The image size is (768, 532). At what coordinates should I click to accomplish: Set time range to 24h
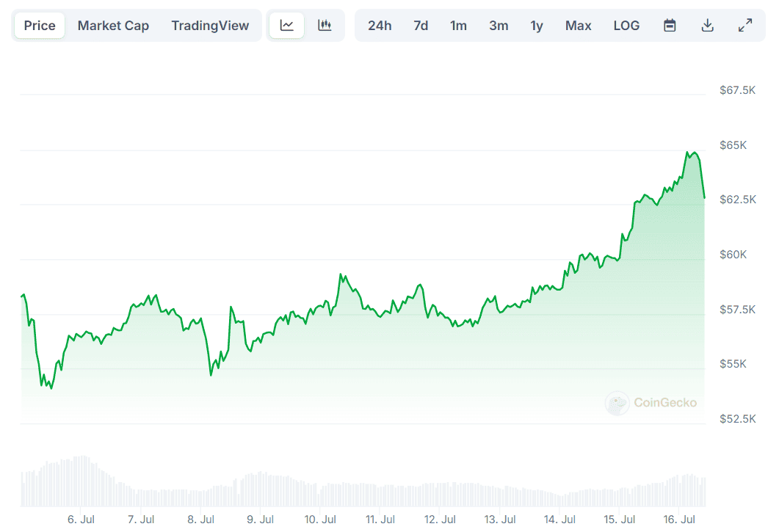click(x=380, y=26)
